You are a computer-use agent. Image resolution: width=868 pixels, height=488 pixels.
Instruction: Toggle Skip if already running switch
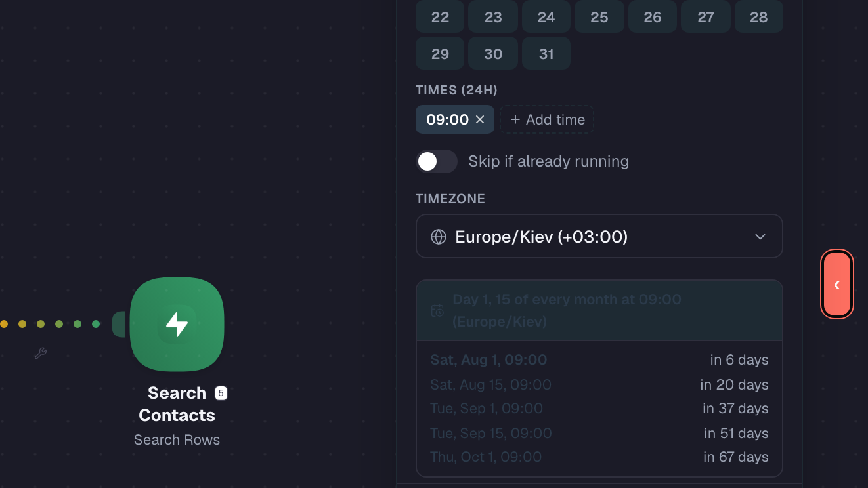(x=437, y=161)
